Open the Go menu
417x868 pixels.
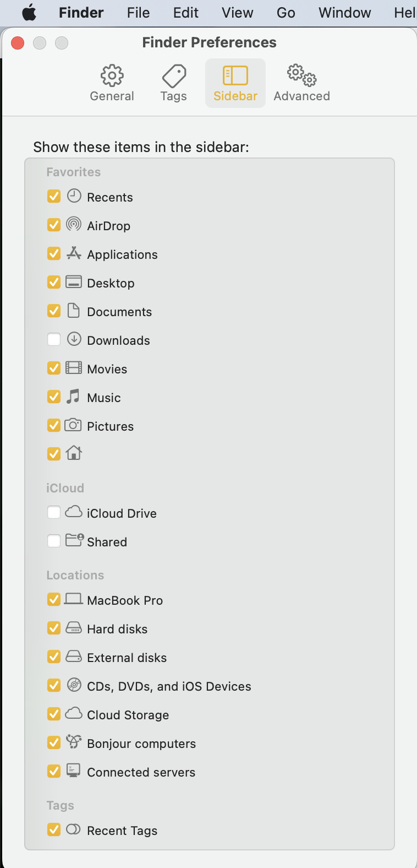tap(286, 13)
